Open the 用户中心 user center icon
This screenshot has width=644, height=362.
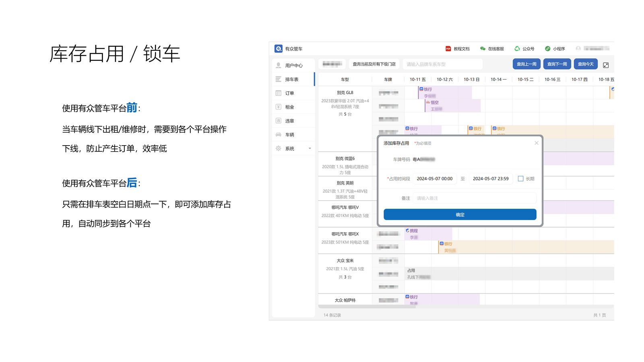click(278, 65)
